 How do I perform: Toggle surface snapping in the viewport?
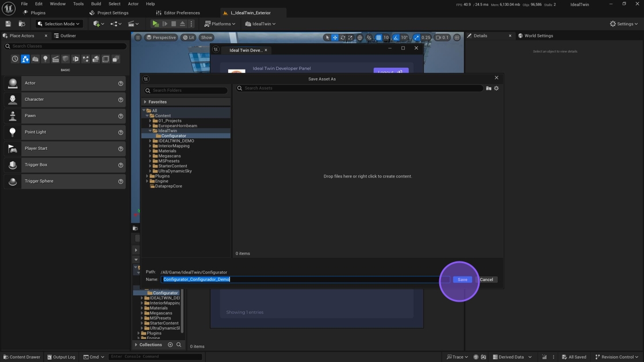click(x=369, y=37)
